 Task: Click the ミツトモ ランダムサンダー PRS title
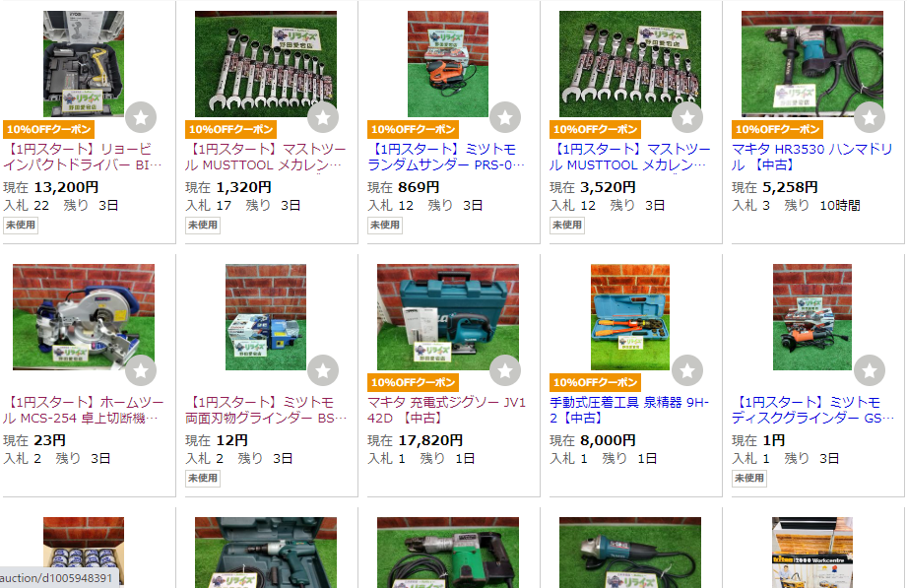coord(446,157)
